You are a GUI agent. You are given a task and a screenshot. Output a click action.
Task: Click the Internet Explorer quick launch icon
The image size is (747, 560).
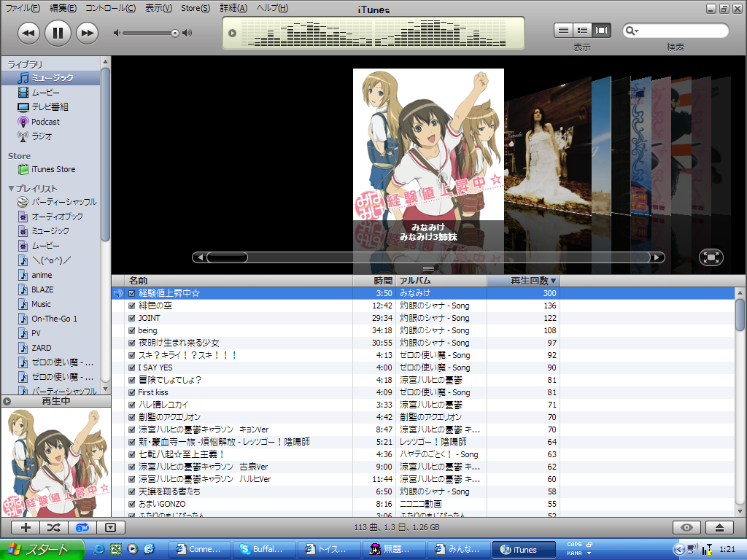click(x=99, y=549)
